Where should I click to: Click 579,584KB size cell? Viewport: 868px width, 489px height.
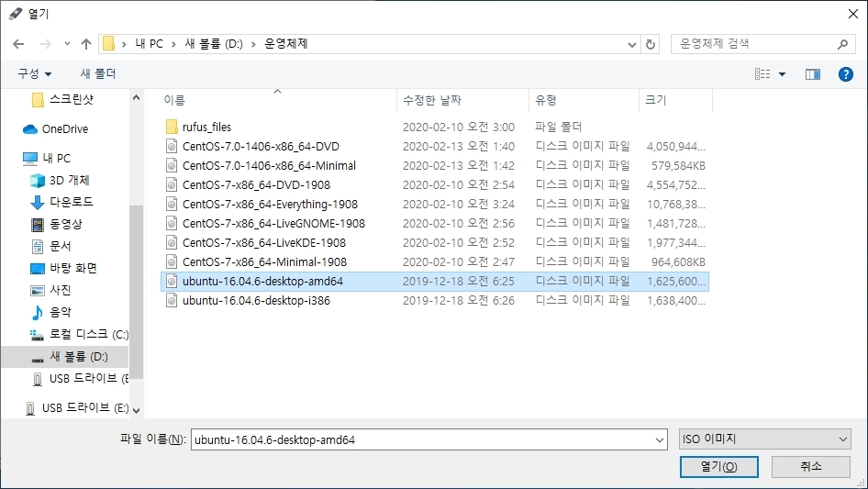[678, 165]
